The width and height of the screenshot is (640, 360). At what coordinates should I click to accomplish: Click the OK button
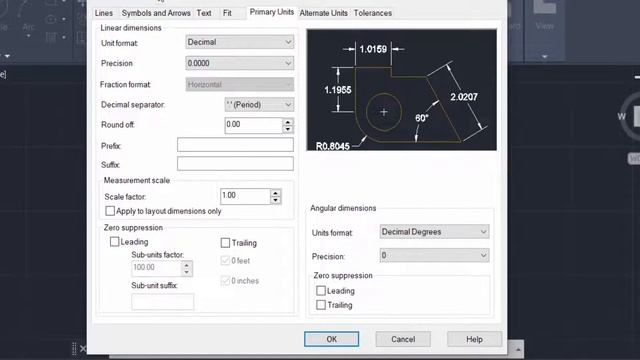pos(331,339)
